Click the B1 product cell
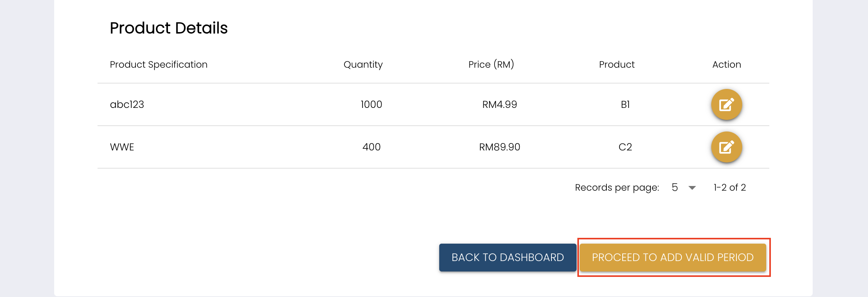 click(x=625, y=104)
